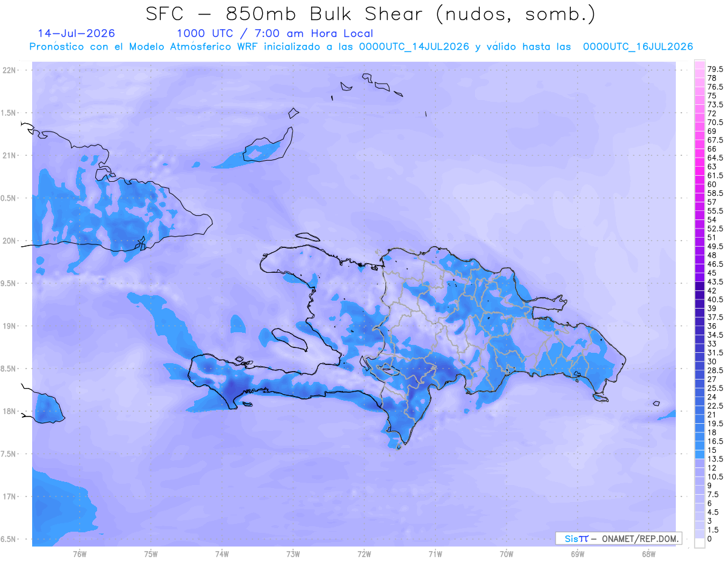
Task: Click the "6.5N" latitude tick label
Action: pos(8,540)
